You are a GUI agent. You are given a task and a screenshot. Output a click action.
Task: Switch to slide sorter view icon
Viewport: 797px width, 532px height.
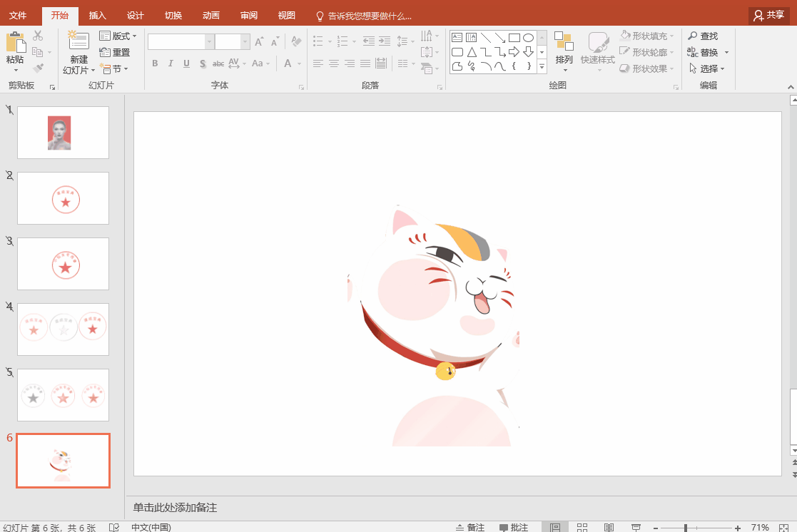click(582, 528)
